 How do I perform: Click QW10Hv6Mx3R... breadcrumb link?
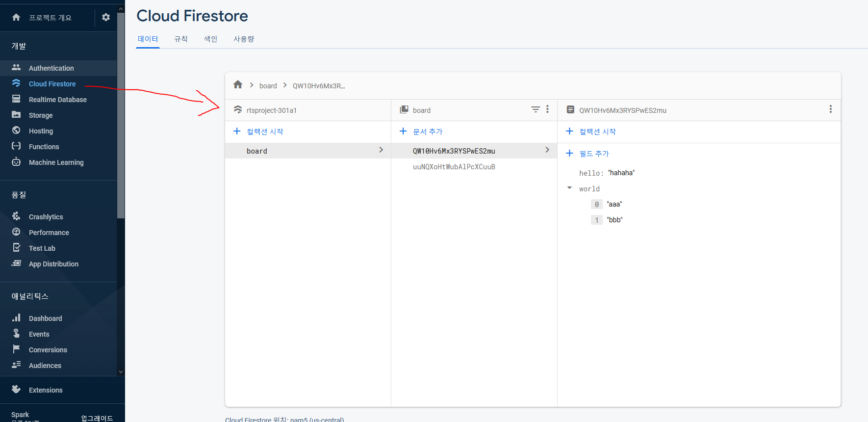319,85
